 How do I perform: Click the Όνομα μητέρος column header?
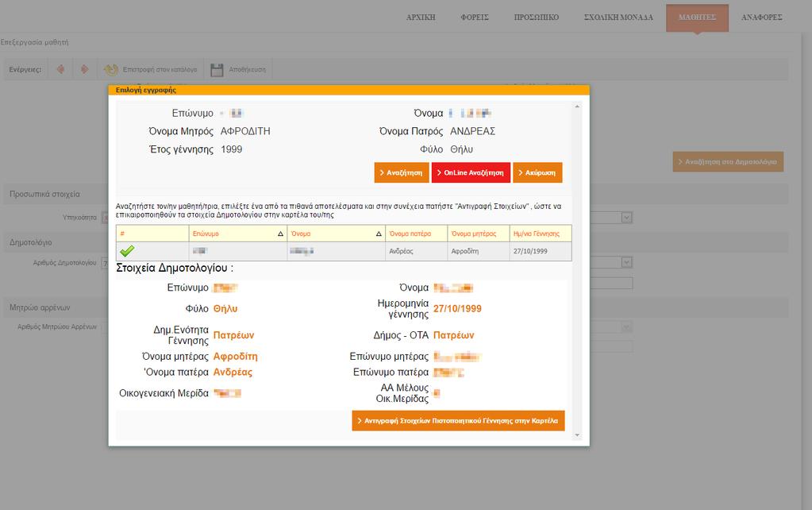479,234
